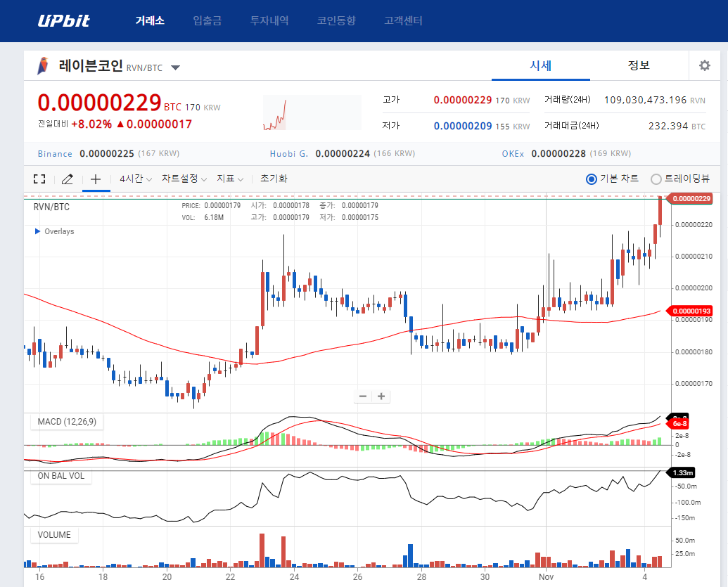Click the UPbit logo

(x=63, y=20)
